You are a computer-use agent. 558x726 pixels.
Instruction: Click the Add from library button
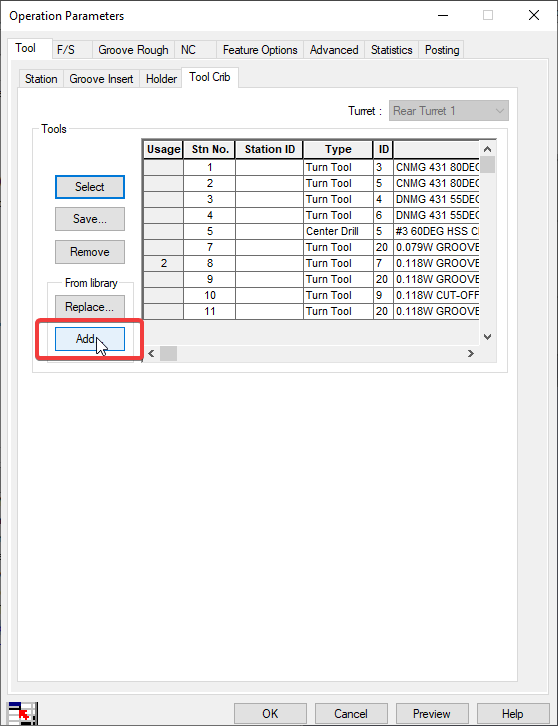(90, 339)
